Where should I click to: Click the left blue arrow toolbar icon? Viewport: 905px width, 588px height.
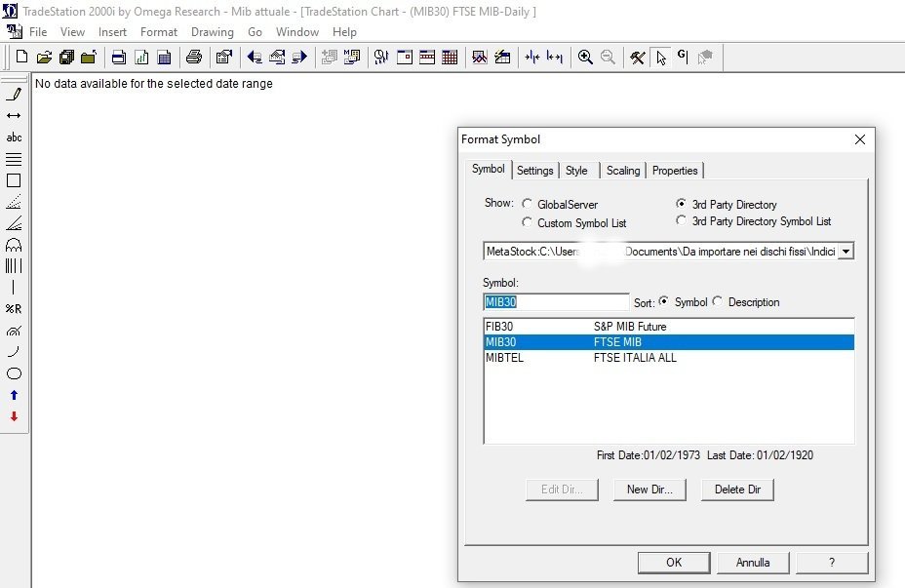255,57
